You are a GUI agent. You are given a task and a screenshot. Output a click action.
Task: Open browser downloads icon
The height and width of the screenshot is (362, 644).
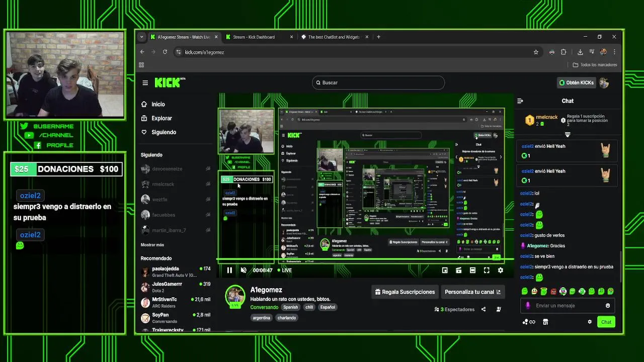click(x=580, y=52)
